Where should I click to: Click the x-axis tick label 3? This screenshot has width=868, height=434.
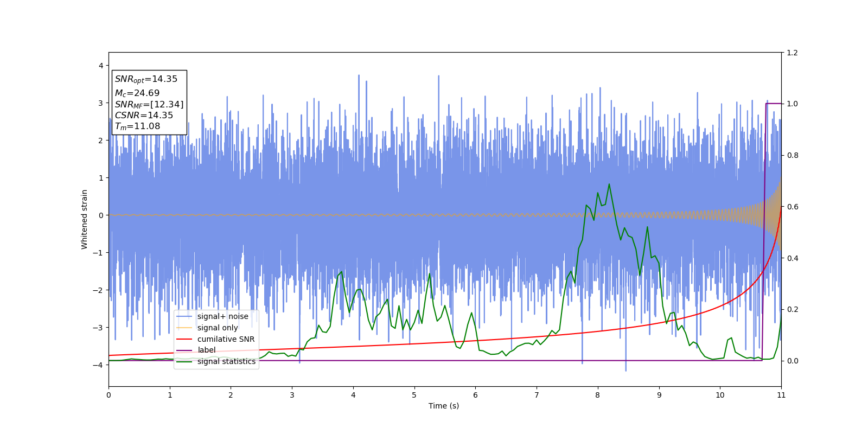(x=292, y=395)
